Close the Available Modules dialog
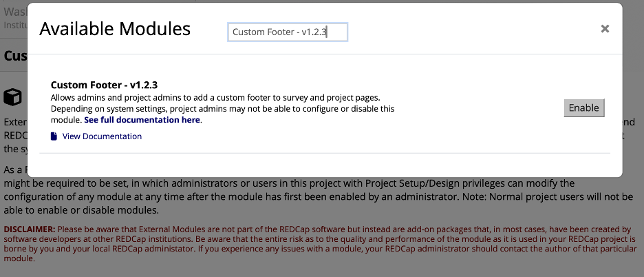Screen dimensions: 644x277 point(605,28)
